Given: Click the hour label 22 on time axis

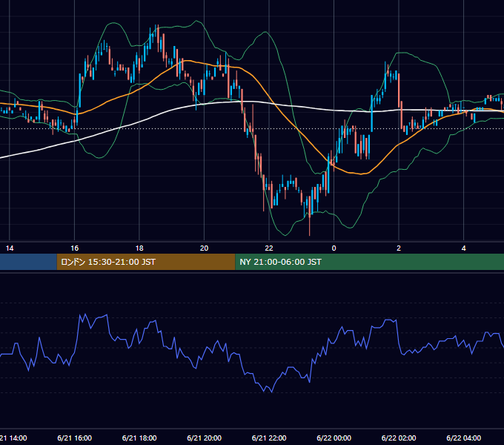Looking at the screenshot, I should 269,248.
